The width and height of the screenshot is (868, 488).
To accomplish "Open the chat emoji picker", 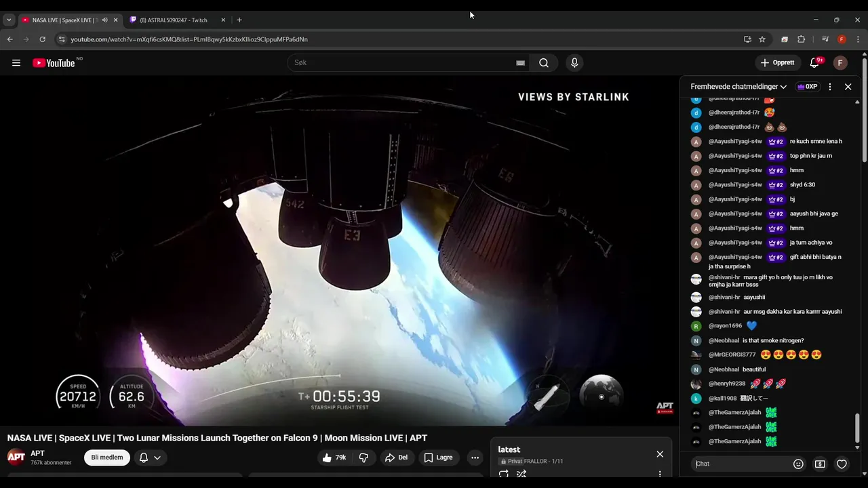I will 798,464.
